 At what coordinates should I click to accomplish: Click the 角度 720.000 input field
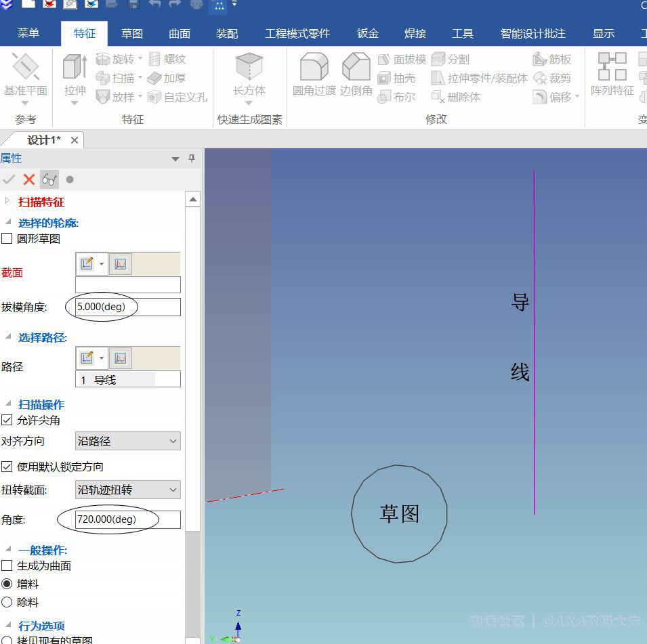[128, 519]
